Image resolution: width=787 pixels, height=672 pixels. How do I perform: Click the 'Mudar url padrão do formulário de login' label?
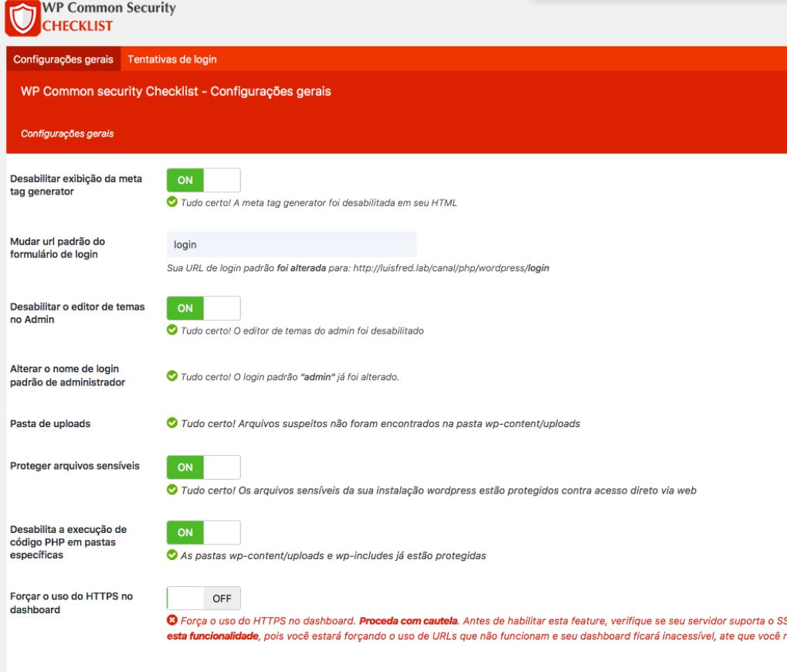[x=58, y=247]
